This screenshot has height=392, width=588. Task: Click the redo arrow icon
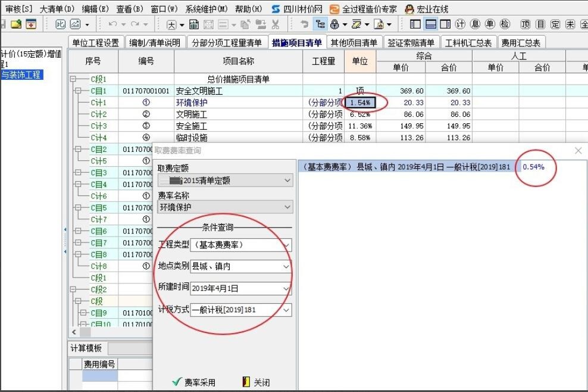tap(135, 24)
